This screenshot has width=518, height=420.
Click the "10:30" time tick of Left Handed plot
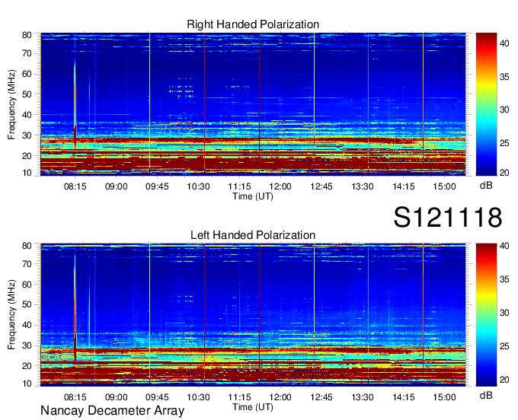pos(198,397)
